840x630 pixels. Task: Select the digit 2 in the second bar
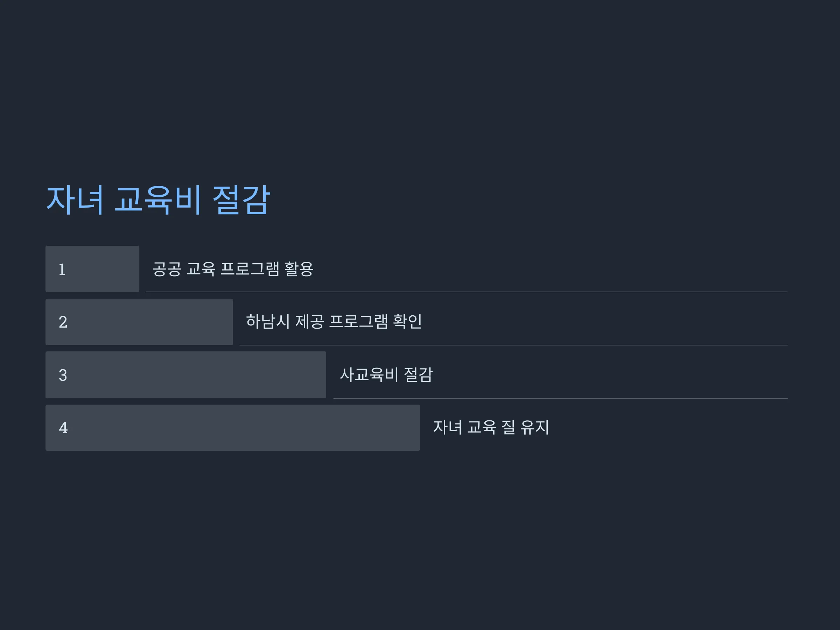click(x=63, y=322)
